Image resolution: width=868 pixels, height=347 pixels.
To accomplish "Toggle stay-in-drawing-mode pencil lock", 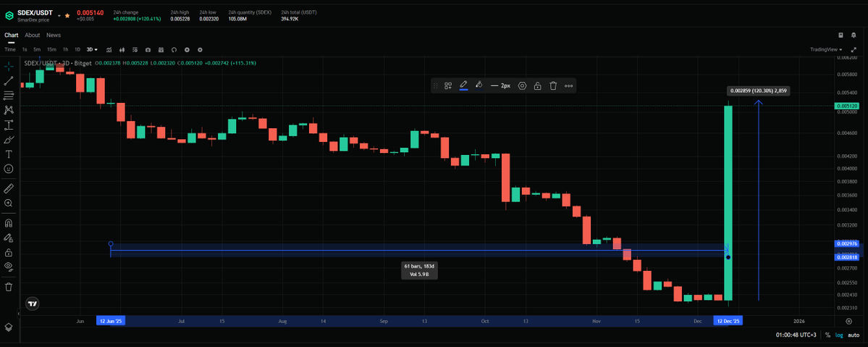I will click(x=8, y=238).
